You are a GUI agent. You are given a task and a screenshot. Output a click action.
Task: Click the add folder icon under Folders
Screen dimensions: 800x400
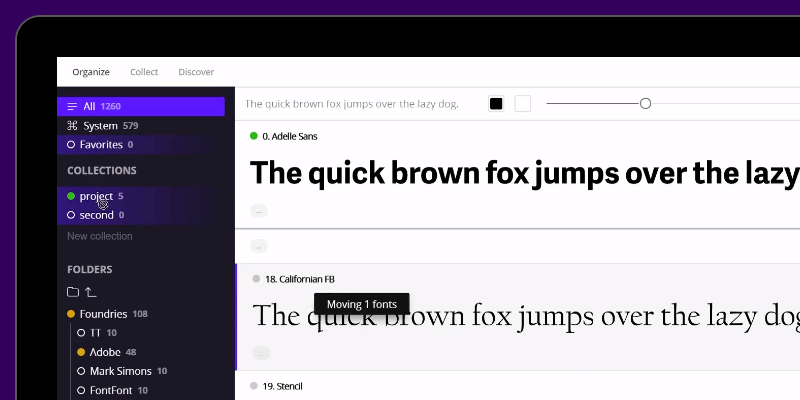pos(72,292)
